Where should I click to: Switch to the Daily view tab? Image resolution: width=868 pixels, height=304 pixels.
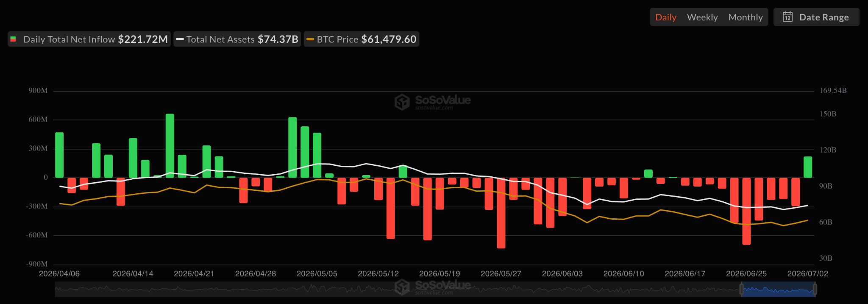click(665, 17)
